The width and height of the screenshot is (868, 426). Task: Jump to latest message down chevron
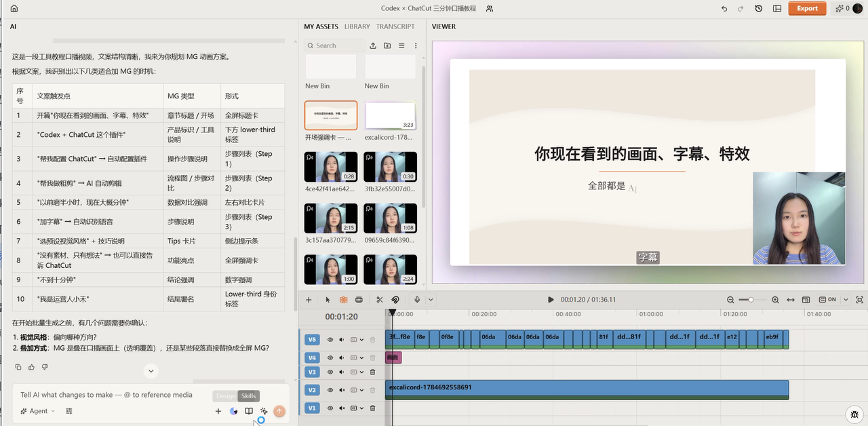click(x=151, y=371)
